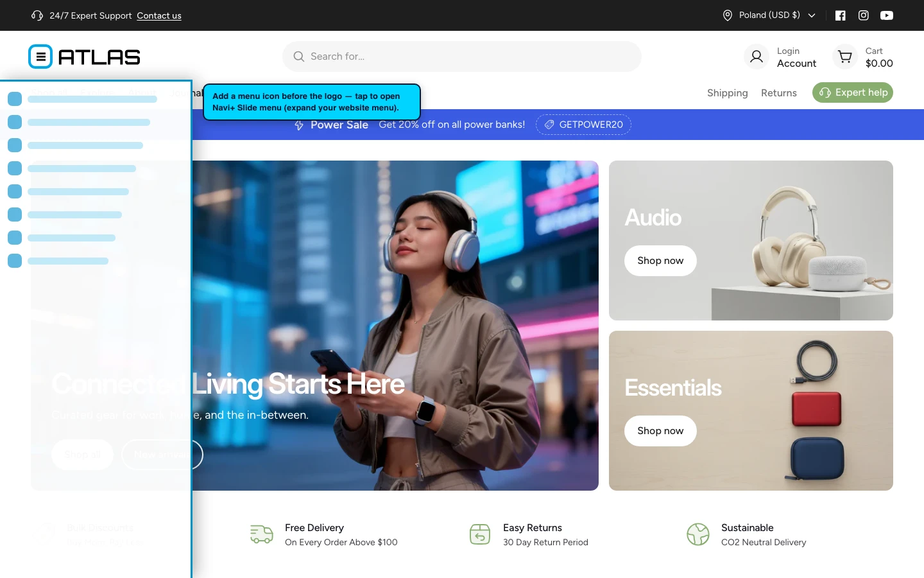Click the Free Delivery truck icon
The height and width of the screenshot is (578, 924).
pyautogui.click(x=262, y=534)
